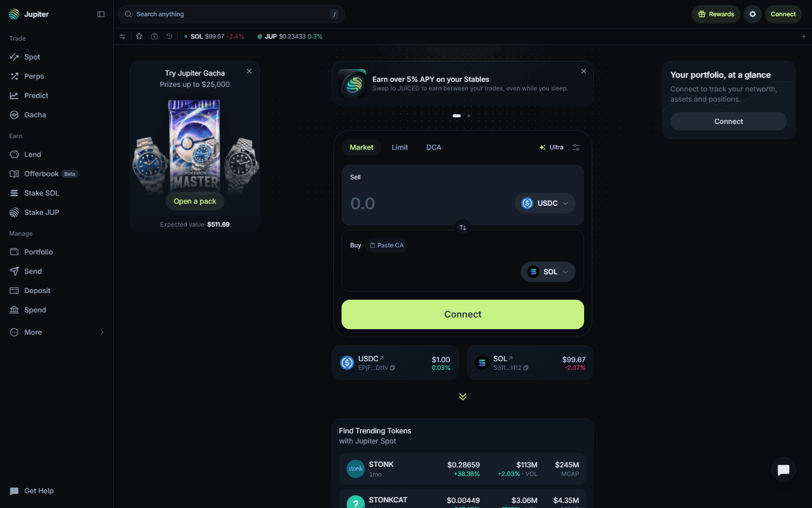
Task: Click the favorites star icon
Action: 139,37
